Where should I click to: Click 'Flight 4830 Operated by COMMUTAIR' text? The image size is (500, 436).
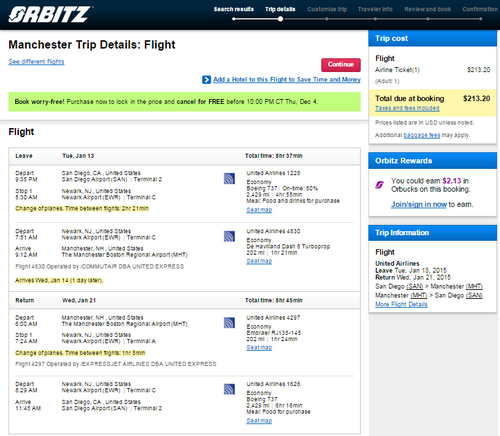(x=99, y=267)
